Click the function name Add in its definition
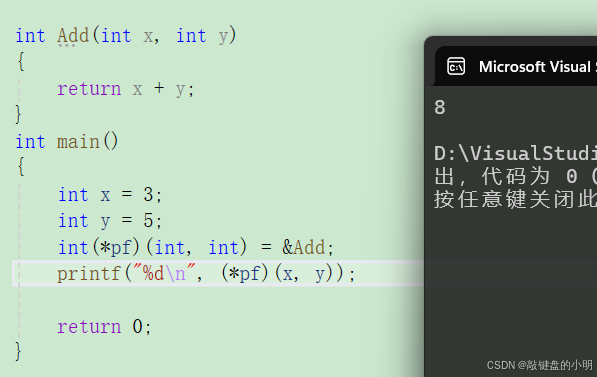The height and width of the screenshot is (377, 597). (x=73, y=36)
